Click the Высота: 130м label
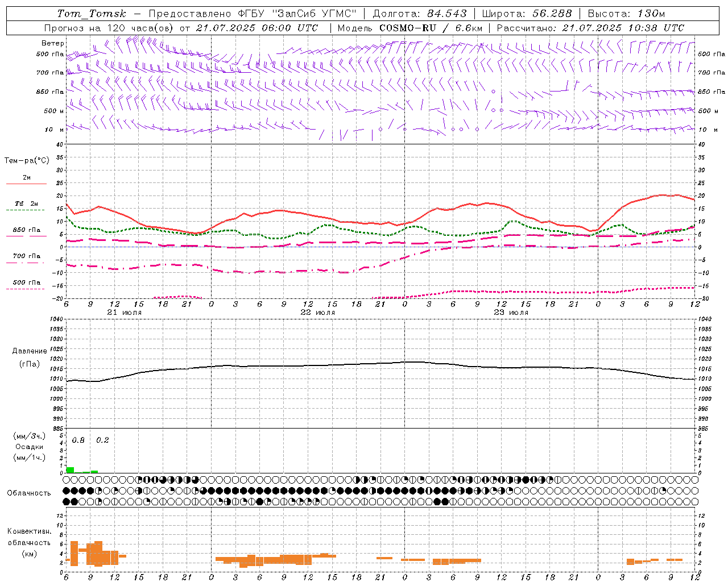Viewport: 728px width, 582px height. tap(626, 14)
